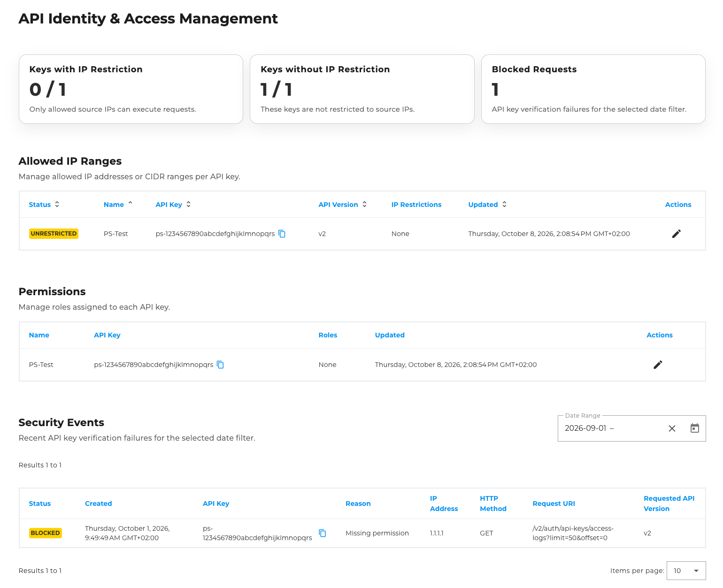
Task: Click Roles column header in Permissions
Action: 328,335
